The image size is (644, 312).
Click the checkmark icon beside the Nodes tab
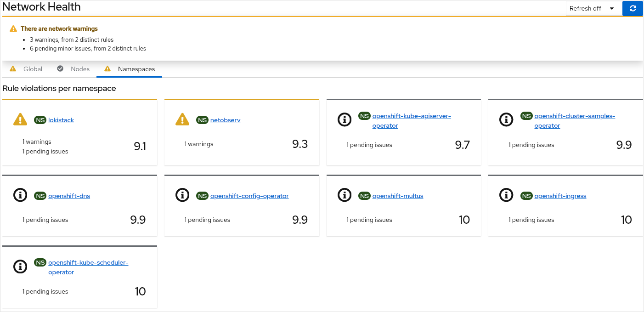click(60, 68)
